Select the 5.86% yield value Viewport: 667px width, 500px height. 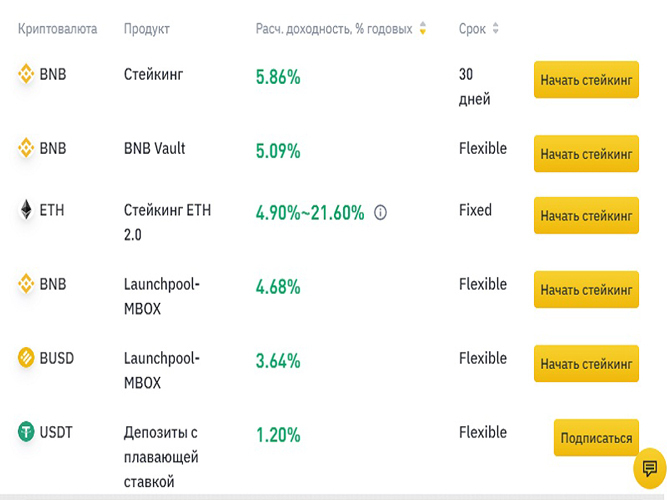tap(278, 77)
